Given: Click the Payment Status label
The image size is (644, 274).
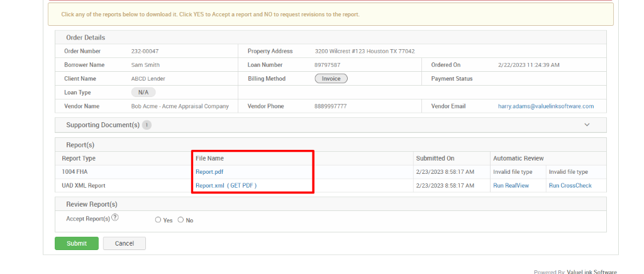Looking at the screenshot, I should point(452,79).
